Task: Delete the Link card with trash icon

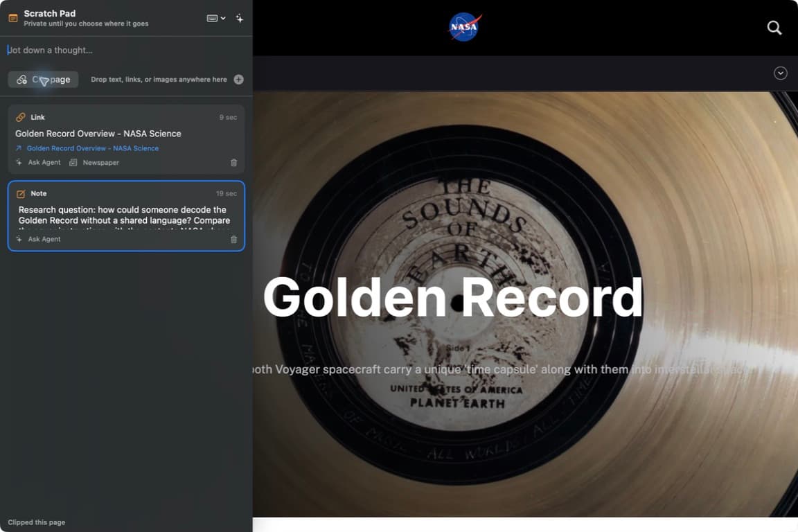Action: tap(234, 163)
